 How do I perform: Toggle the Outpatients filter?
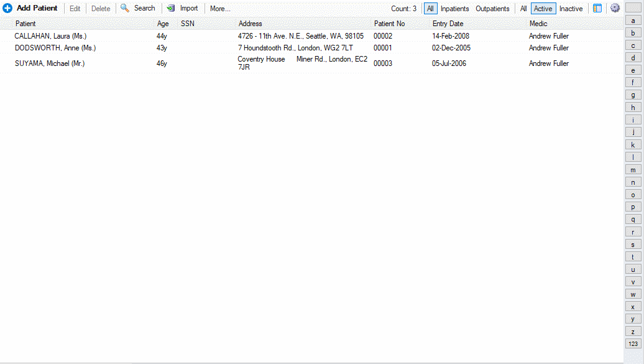tap(492, 9)
